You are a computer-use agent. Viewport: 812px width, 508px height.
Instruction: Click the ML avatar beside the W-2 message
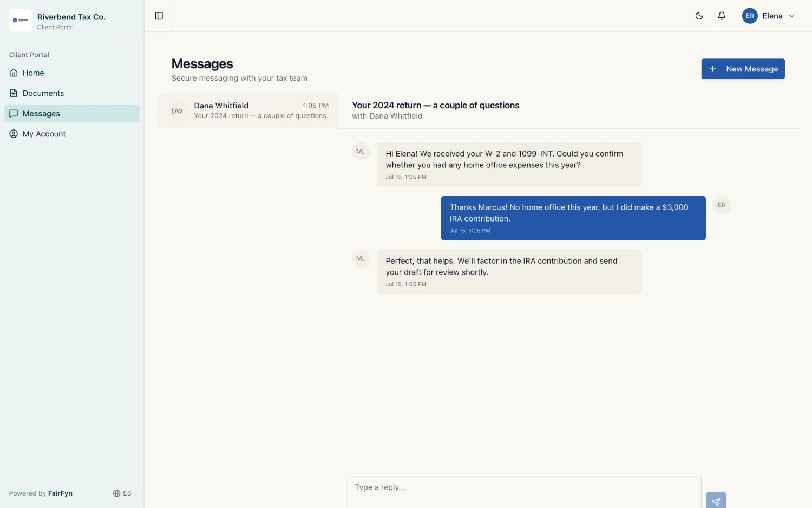coord(361,152)
